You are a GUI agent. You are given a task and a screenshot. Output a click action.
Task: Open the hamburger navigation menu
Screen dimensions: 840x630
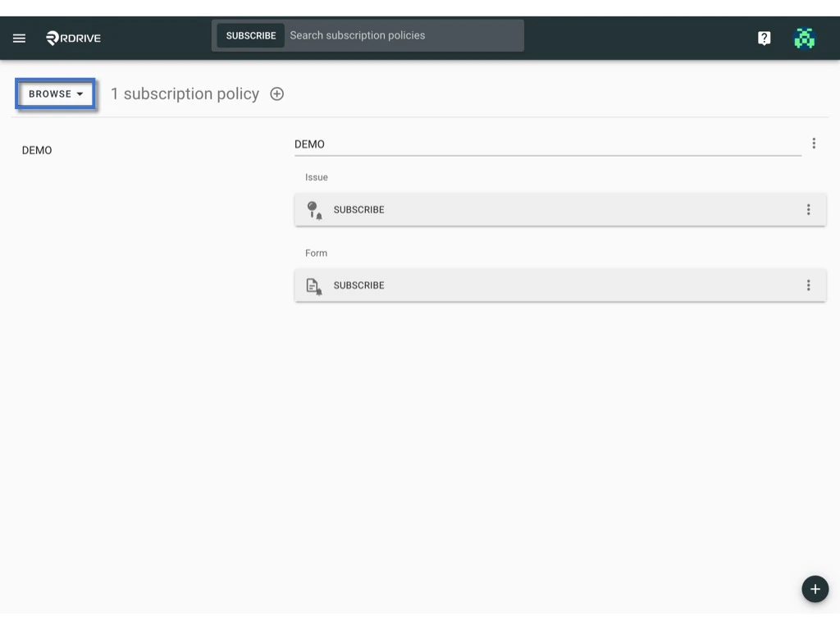[19, 38]
